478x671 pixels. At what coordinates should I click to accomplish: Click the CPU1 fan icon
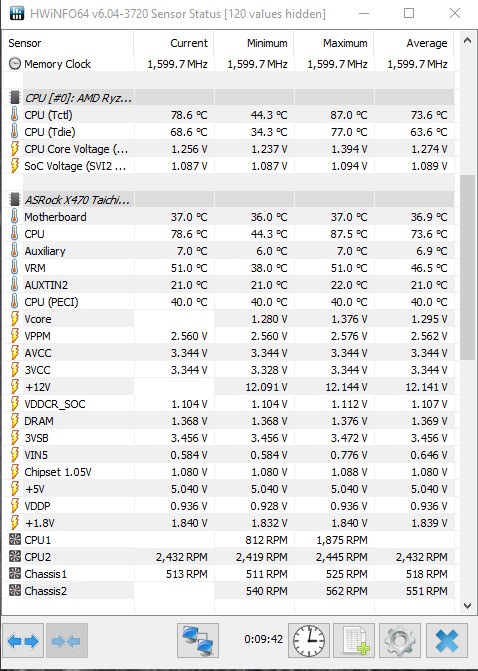[x=15, y=540]
